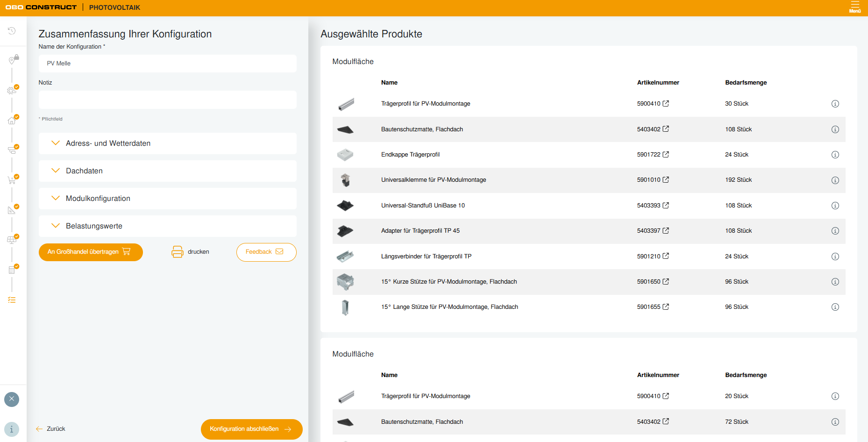
Task: Expand Adress- und Wetterdaten section
Action: (168, 143)
